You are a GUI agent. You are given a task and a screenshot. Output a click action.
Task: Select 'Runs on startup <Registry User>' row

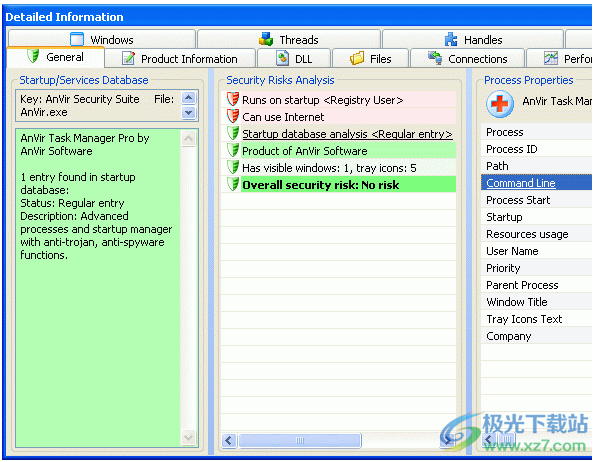point(338,99)
